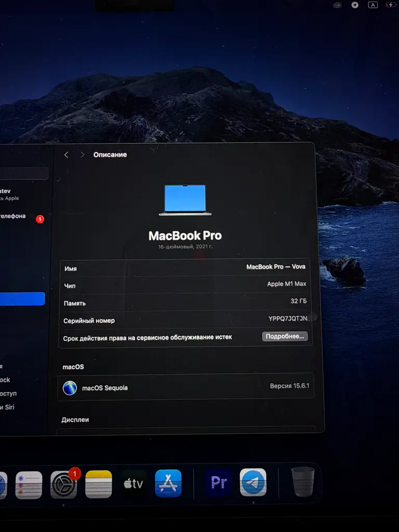The image size is (399, 532).
Task: Go forward with the right chevron
Action: click(82, 155)
